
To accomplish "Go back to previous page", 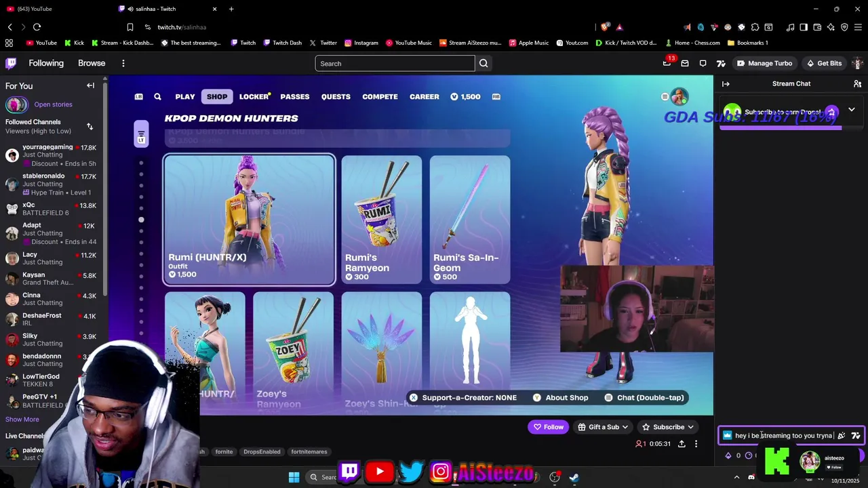I will click(x=9, y=27).
